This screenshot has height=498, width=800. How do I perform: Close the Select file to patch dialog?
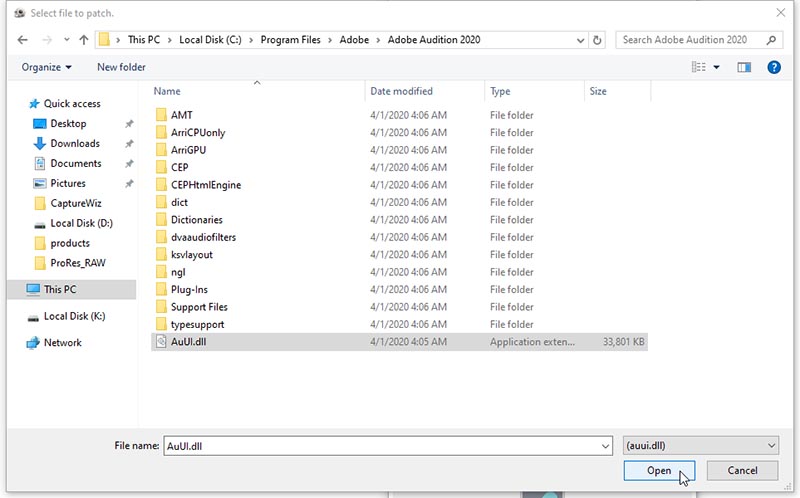(781, 13)
